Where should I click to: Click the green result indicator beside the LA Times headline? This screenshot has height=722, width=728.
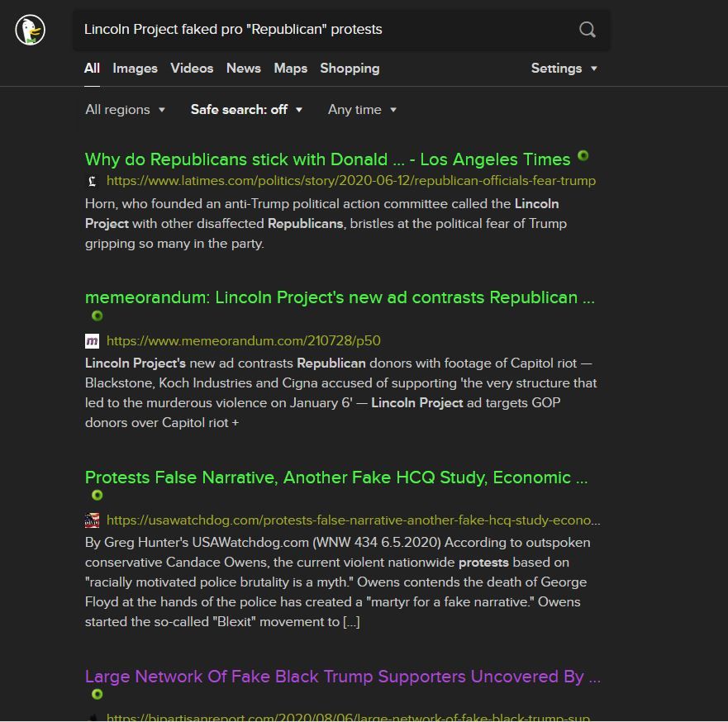tap(584, 155)
